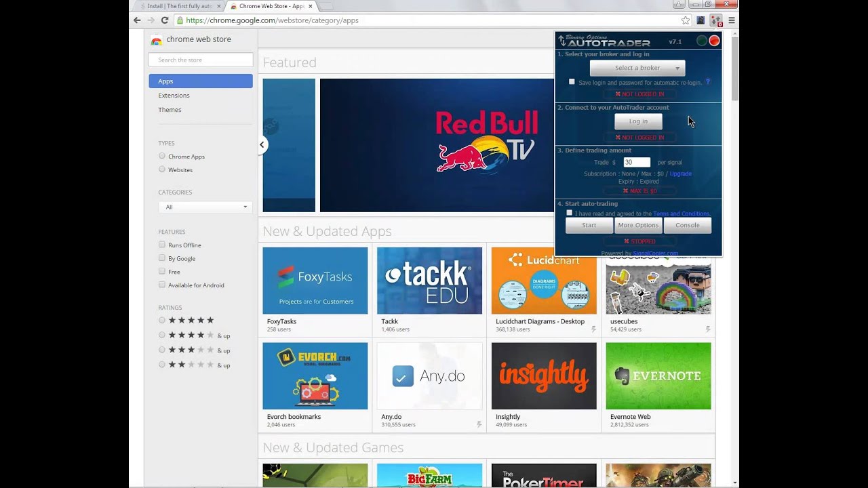
Task: Open the Terms and Conditions link
Action: [x=681, y=213]
